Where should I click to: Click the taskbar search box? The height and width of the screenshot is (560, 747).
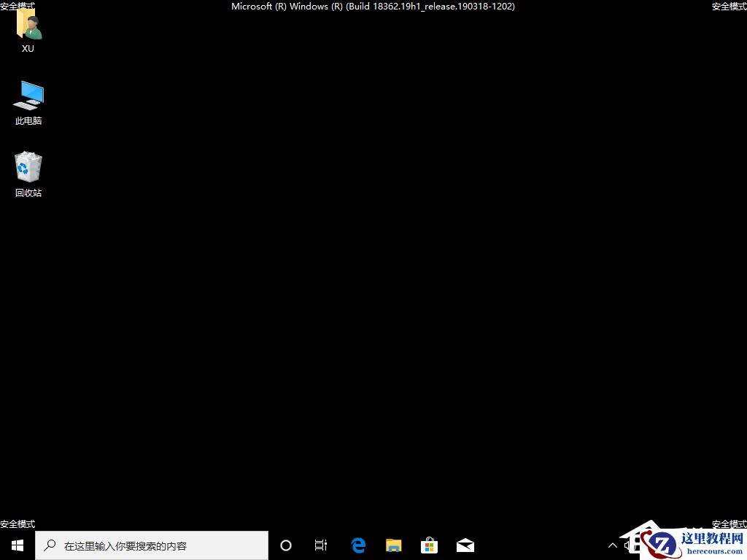152,545
